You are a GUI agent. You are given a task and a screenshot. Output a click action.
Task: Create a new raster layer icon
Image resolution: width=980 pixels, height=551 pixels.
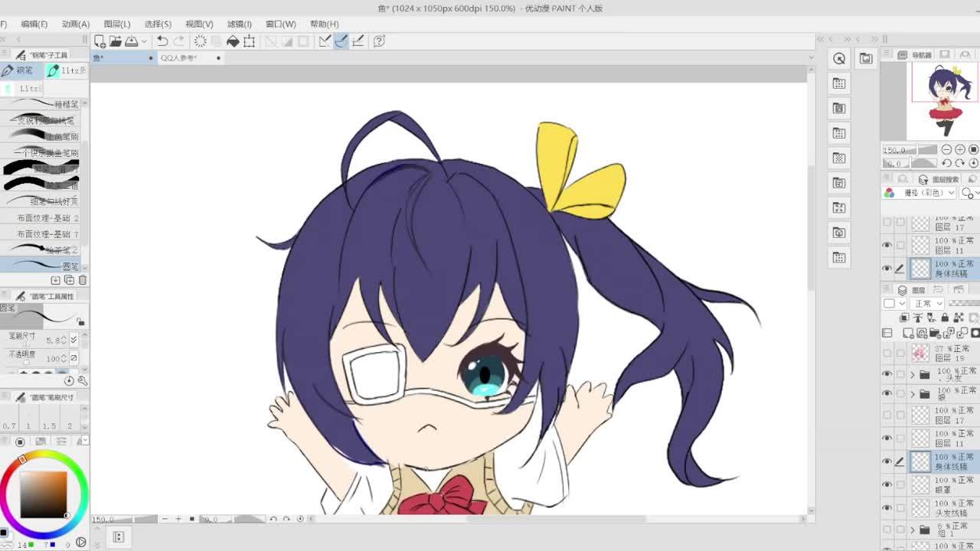tap(909, 333)
